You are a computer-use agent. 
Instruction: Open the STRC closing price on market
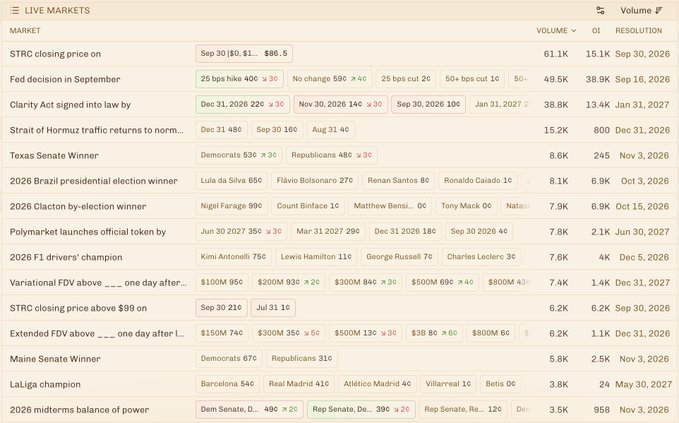tap(55, 54)
